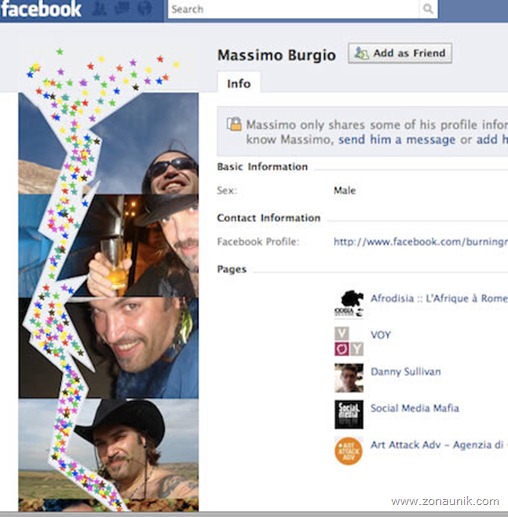Screen dimensions: 508x517
Task: Open Afrodisia page thumbnail icon
Action: coord(349,304)
